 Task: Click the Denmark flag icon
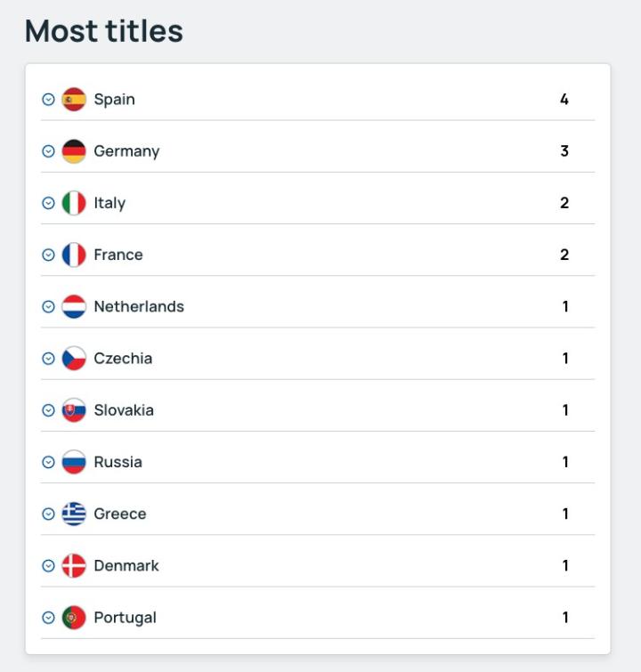(x=74, y=565)
